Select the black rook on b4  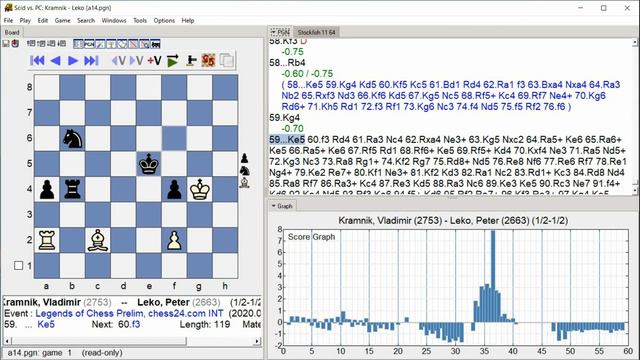point(72,190)
